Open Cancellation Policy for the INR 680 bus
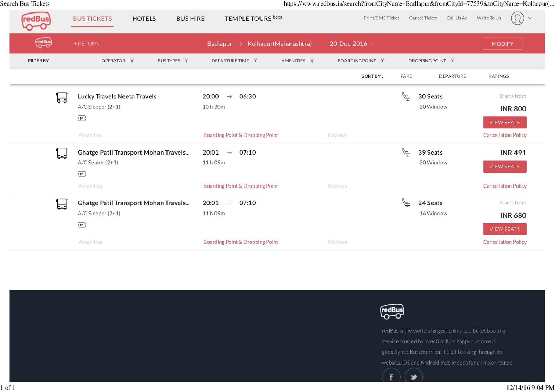 point(505,242)
